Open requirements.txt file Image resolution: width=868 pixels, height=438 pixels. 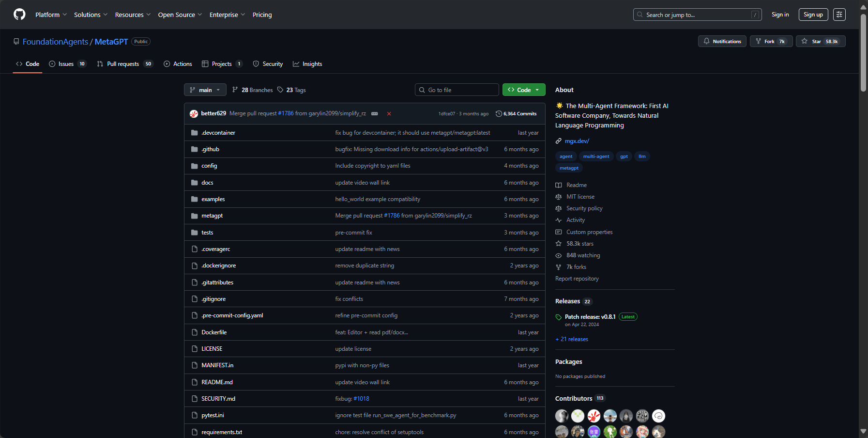222,432
